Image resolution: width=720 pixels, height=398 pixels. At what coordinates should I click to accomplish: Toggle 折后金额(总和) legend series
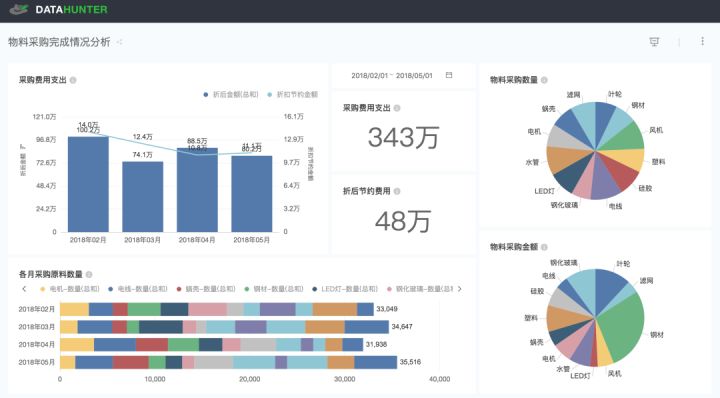[x=231, y=95]
